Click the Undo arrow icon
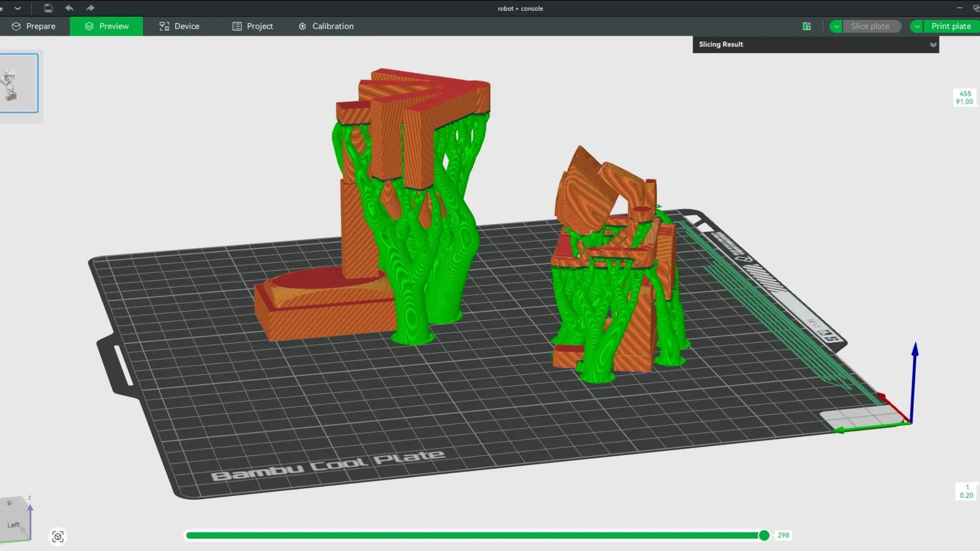980x551 pixels. pyautogui.click(x=69, y=8)
